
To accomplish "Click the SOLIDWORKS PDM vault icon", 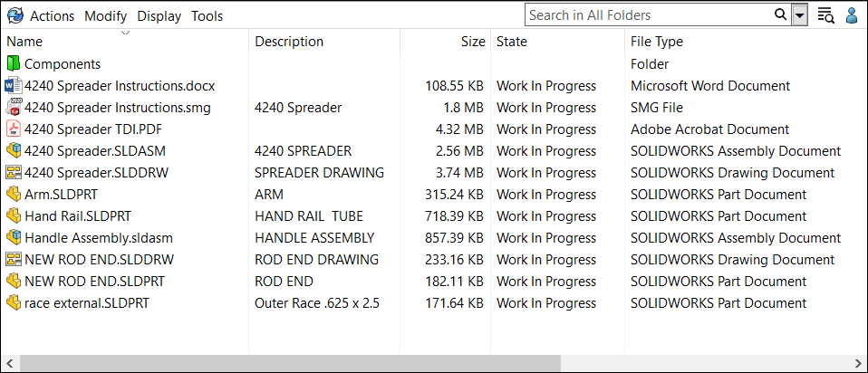I will (14, 15).
